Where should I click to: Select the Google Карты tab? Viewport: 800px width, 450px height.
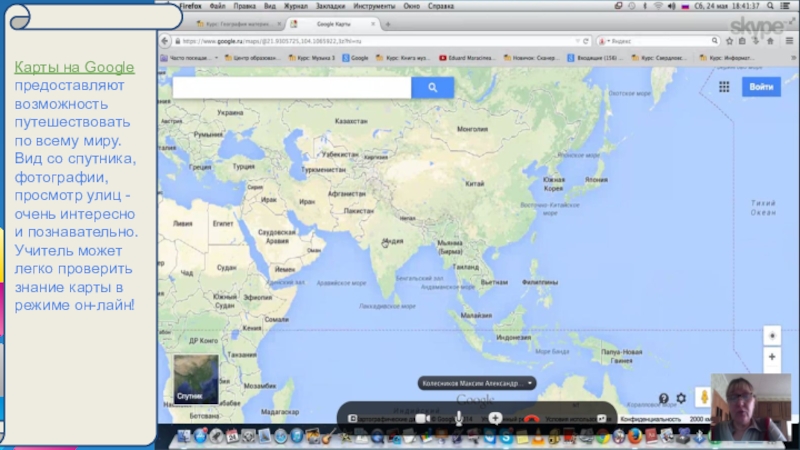click(333, 24)
